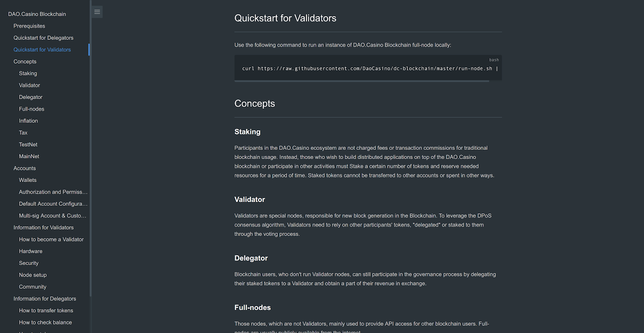
Task: Navigate to Inflation in sidebar
Action: pos(28,121)
